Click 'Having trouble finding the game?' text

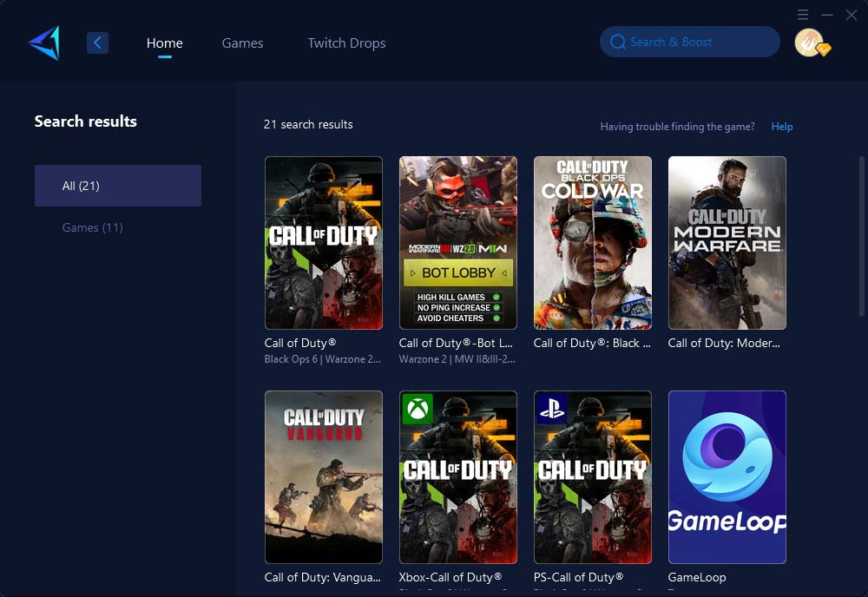[678, 127]
